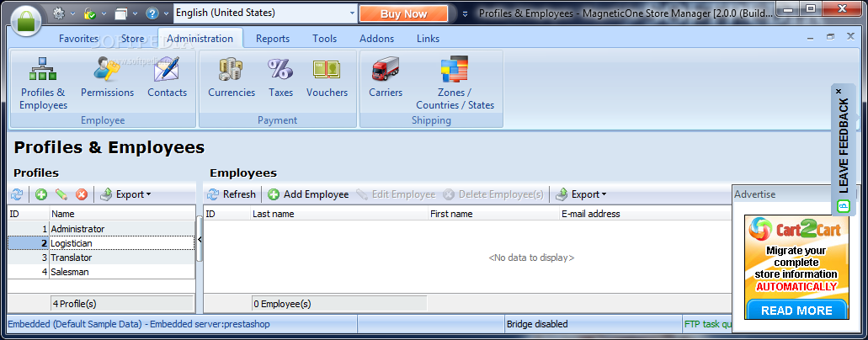Click the lock connection icon in the title bar
This screenshot has width=868, height=340.
pos(90,13)
